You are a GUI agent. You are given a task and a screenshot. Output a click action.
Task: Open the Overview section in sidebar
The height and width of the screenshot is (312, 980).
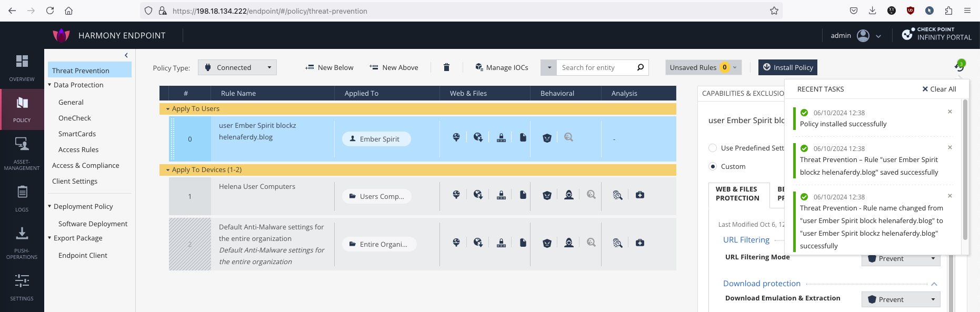point(22,68)
